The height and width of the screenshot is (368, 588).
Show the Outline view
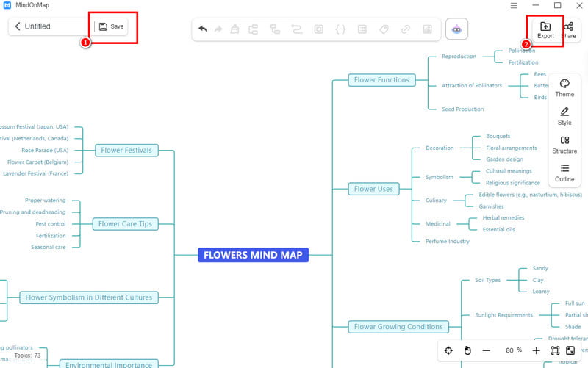[x=564, y=173]
